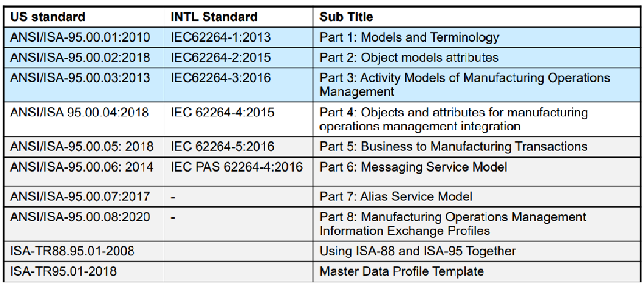
Task: Select cell ANSI/ISA-95.00.01:2010
Action: click(84, 37)
